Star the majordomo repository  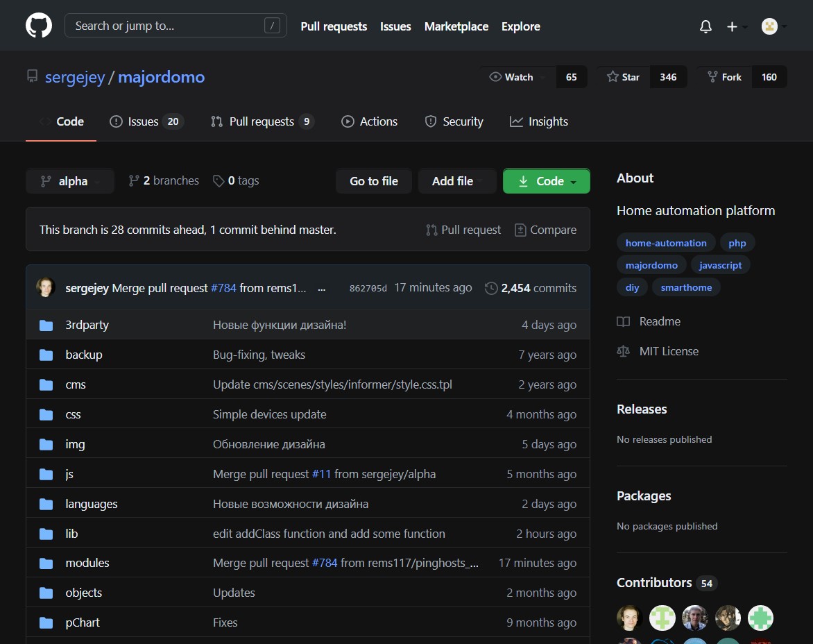click(x=624, y=77)
